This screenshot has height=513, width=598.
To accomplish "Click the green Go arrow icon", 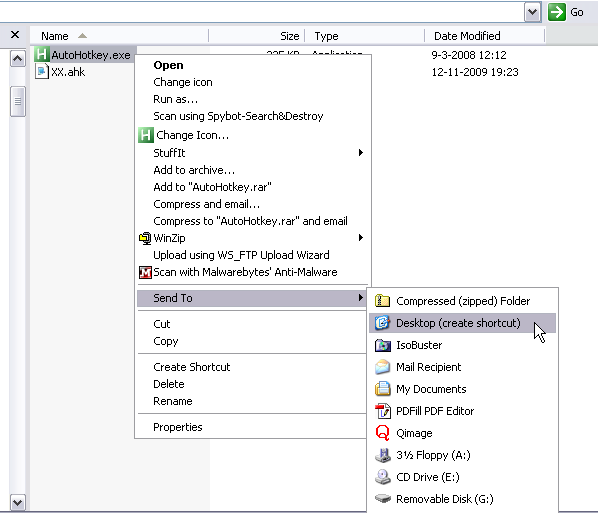I will click(x=557, y=12).
